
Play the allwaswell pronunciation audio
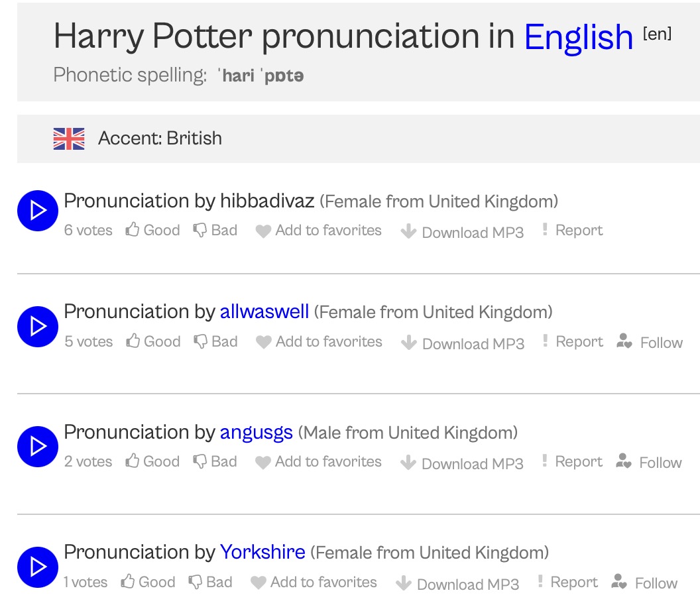click(38, 326)
